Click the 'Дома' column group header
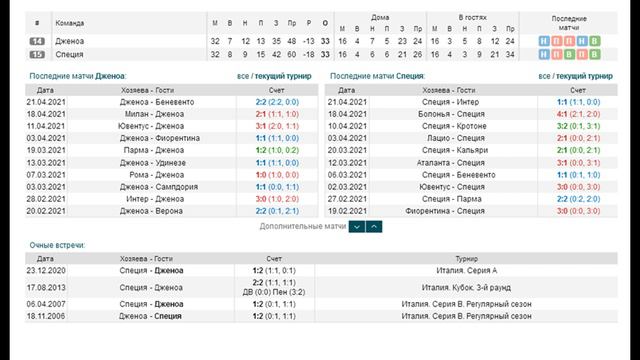The image size is (640, 360). [380, 17]
